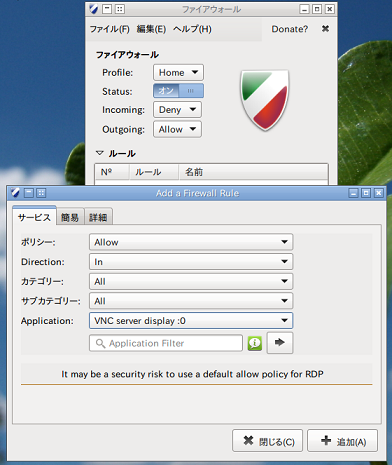Viewport: 392px width, 465px height.
Task: Click the sticky button in the Add a Firewall Rule title bar
Action: tap(41, 193)
